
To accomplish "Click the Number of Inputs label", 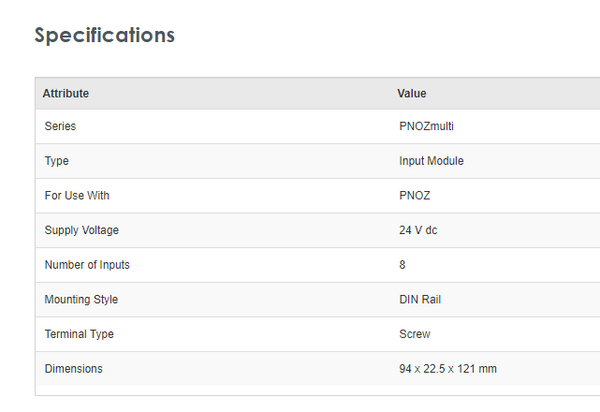I will (x=87, y=265).
